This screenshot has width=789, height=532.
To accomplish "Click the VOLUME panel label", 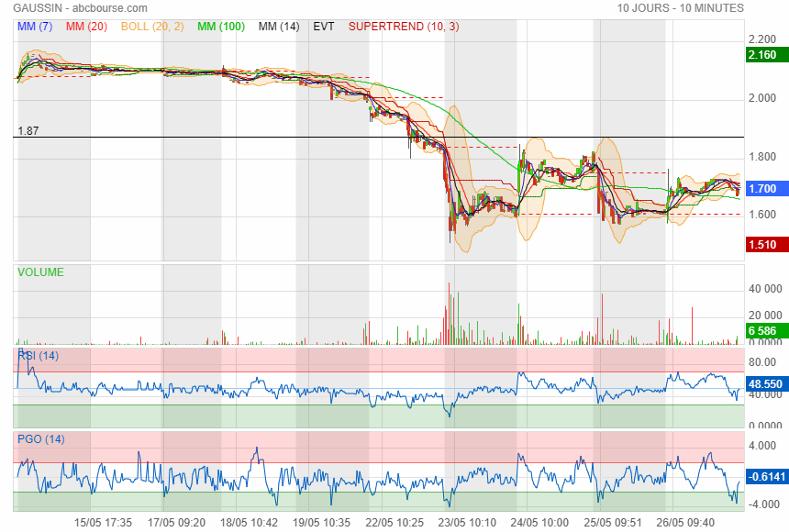I will pos(40,272).
